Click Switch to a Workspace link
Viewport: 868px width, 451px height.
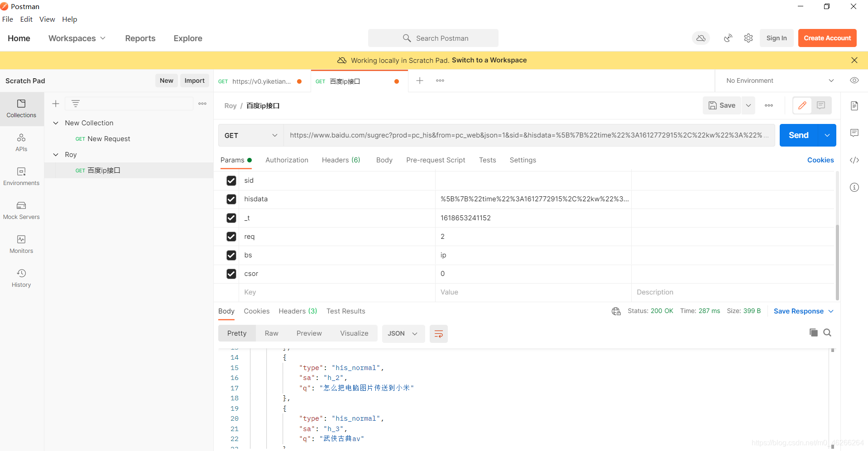coord(489,60)
